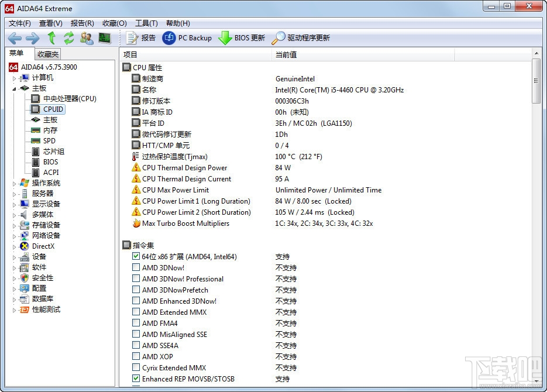Screen dimensions: 547x392
Task: Expand the 服务器 node arrow
Action: (14, 194)
